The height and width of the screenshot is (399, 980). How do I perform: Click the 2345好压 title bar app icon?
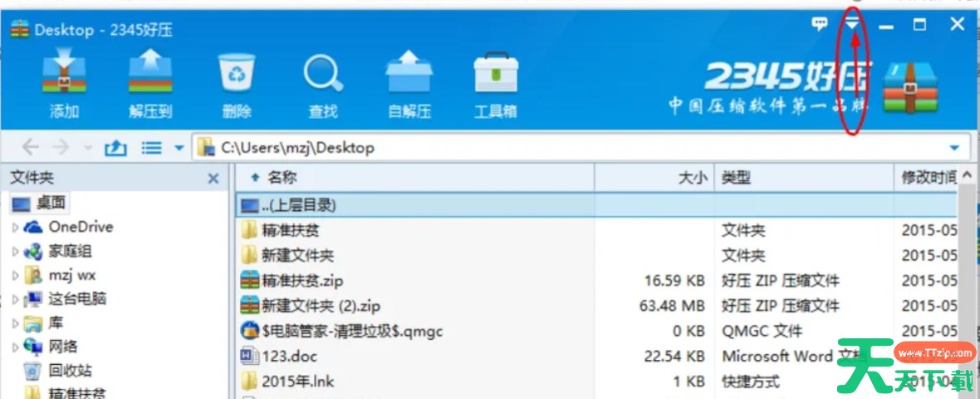coord(20,29)
